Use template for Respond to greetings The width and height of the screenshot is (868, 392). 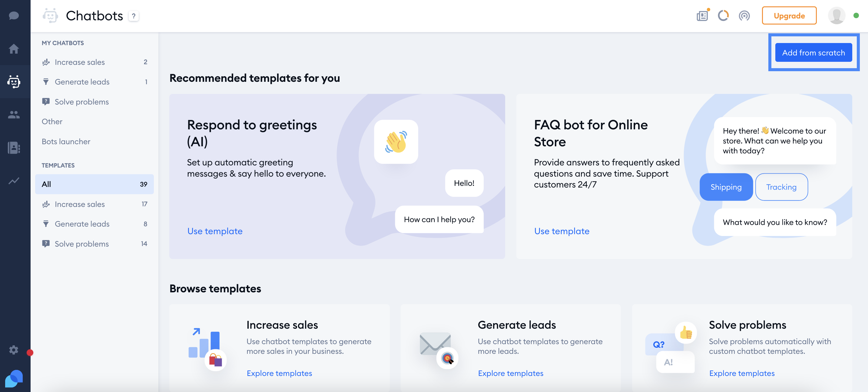(x=215, y=231)
